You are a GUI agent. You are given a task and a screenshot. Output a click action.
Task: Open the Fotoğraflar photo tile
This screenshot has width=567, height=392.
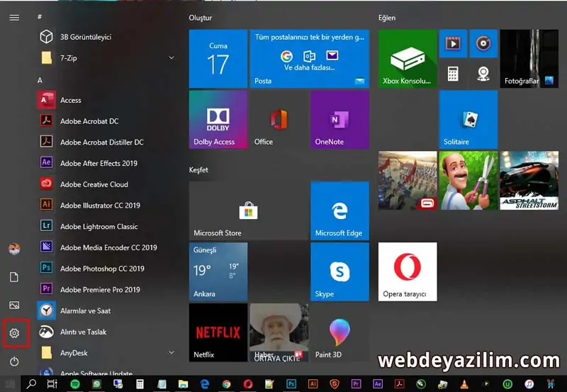click(529, 59)
